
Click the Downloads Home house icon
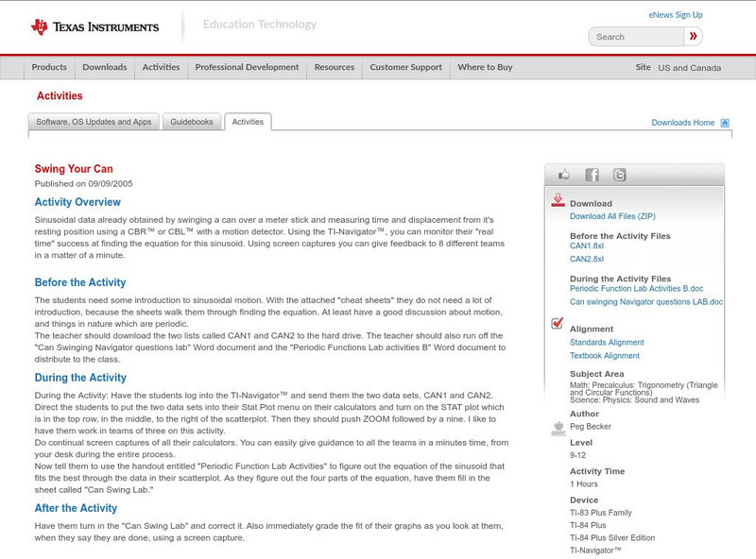pyautogui.click(x=725, y=123)
